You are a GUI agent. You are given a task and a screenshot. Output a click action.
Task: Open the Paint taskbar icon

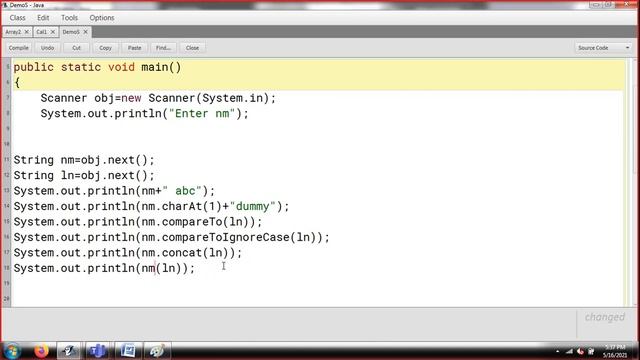157,351
